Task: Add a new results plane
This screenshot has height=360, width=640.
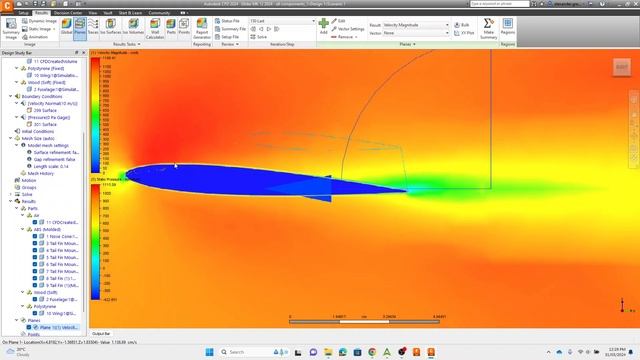Action: point(324,26)
